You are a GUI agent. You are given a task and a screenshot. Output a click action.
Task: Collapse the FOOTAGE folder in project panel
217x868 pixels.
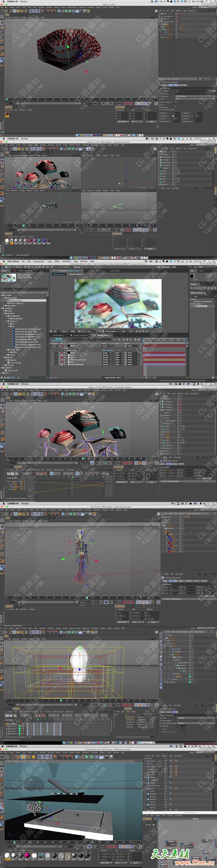point(4,314)
